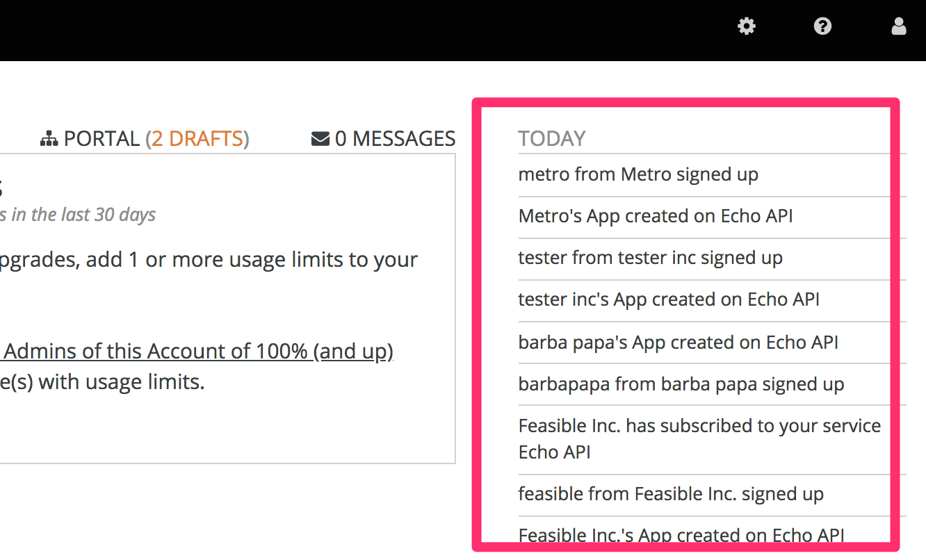Click the envelope icon beside MESSAGES
The height and width of the screenshot is (560, 926).
(x=320, y=139)
